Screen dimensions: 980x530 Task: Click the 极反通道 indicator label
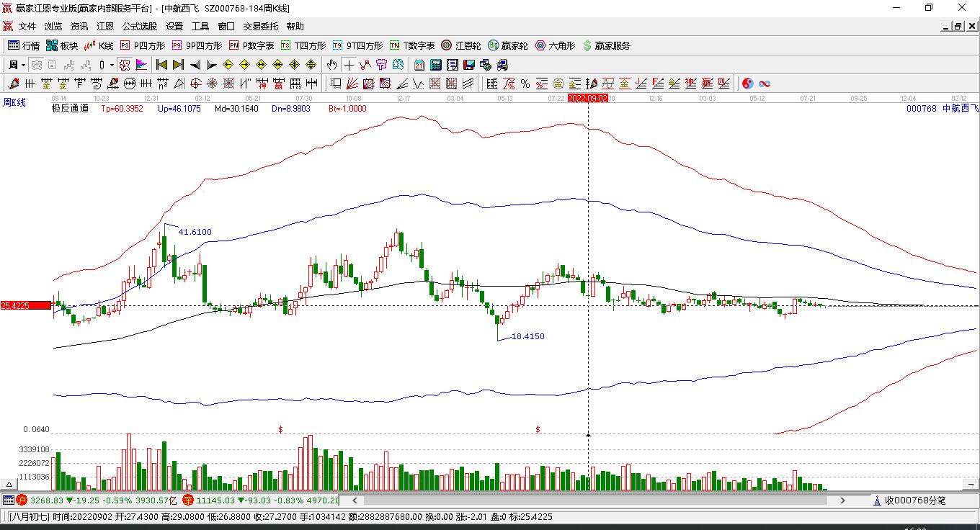coord(71,109)
